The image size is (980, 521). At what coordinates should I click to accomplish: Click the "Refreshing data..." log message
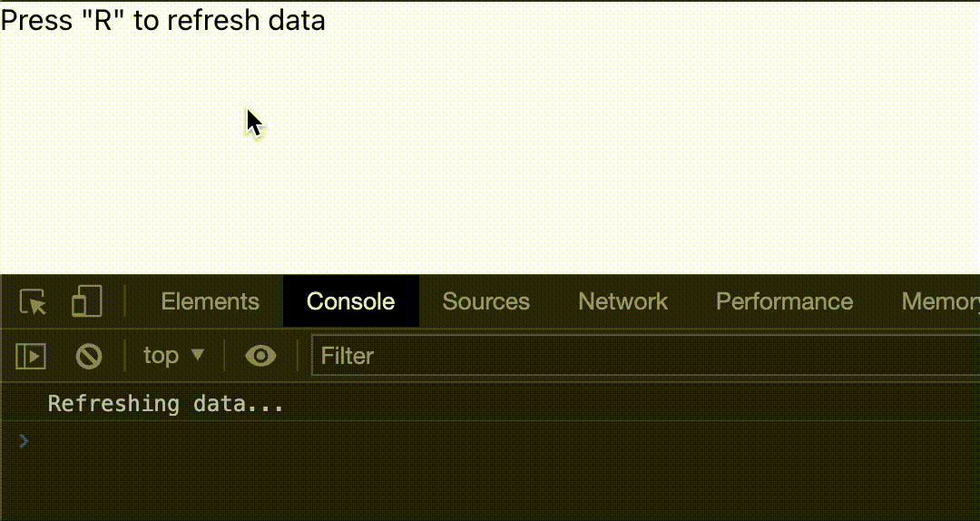click(166, 403)
